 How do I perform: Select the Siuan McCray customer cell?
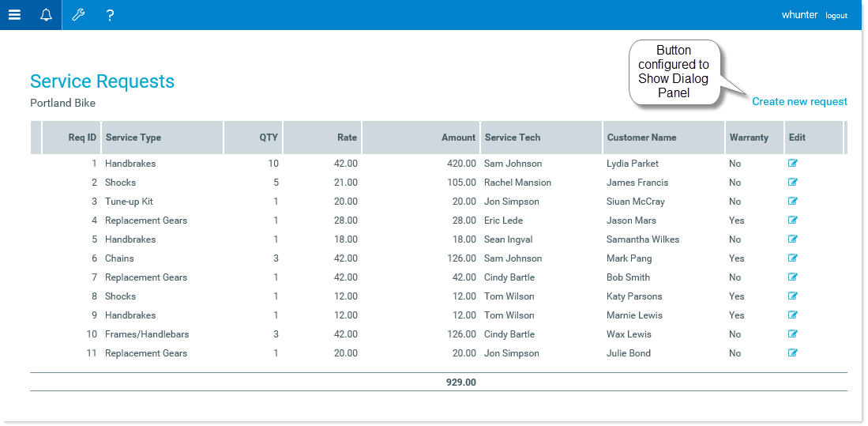(636, 201)
